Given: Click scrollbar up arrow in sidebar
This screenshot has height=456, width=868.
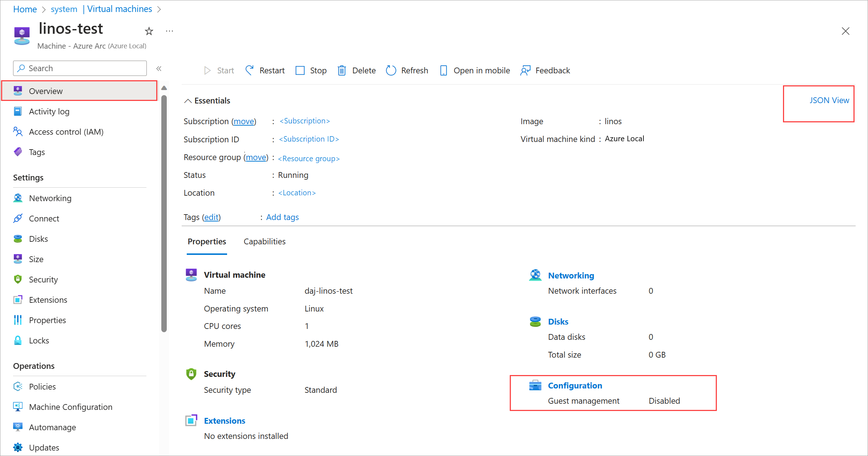Looking at the screenshot, I should [164, 88].
